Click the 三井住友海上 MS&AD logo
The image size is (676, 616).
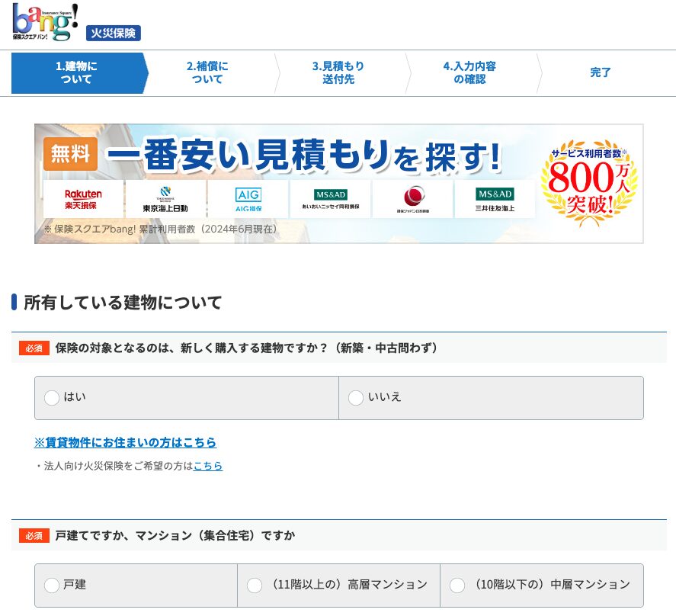click(495, 200)
